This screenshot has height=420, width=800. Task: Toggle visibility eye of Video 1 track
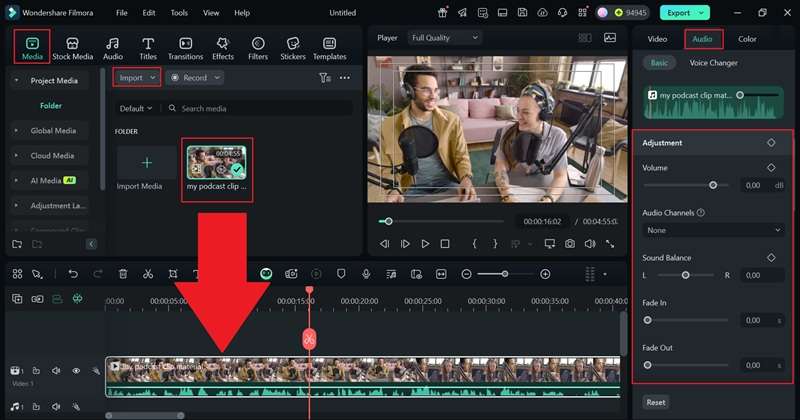click(76, 371)
